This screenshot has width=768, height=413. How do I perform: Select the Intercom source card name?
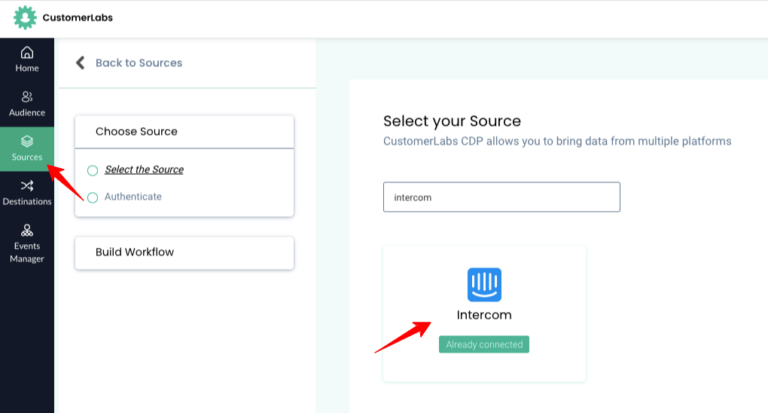tap(484, 315)
